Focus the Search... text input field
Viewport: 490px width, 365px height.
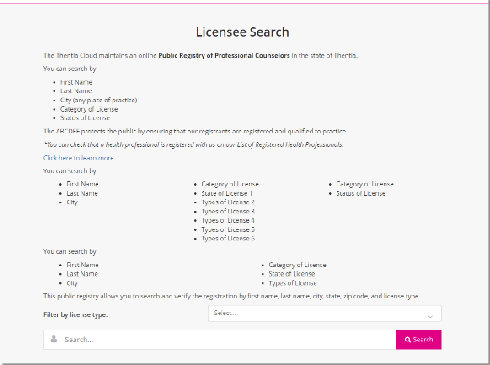[x=220, y=340]
